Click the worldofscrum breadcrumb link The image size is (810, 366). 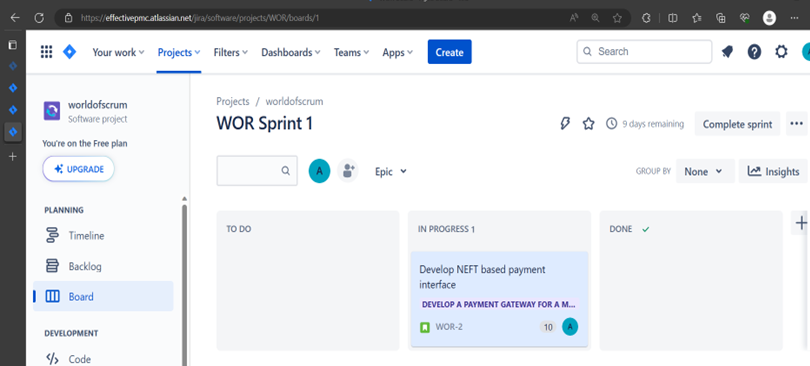point(294,101)
